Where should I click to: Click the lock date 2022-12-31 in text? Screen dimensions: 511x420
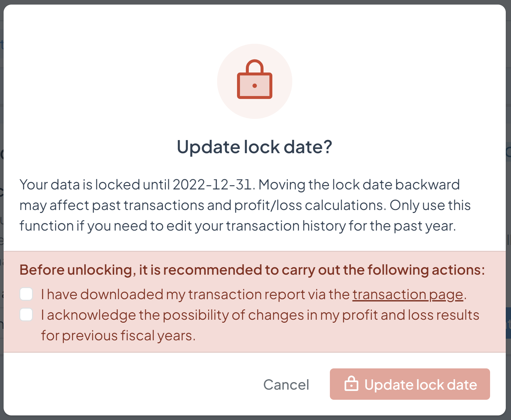tap(211, 184)
